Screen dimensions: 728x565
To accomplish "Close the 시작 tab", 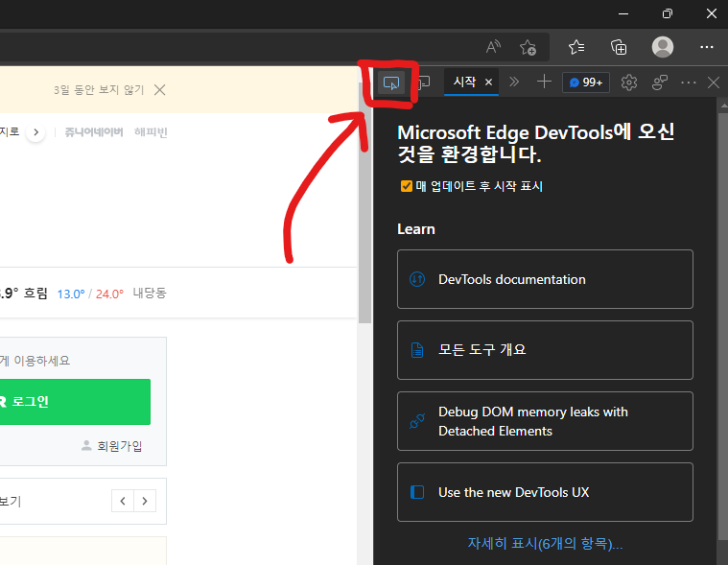I will point(488,82).
